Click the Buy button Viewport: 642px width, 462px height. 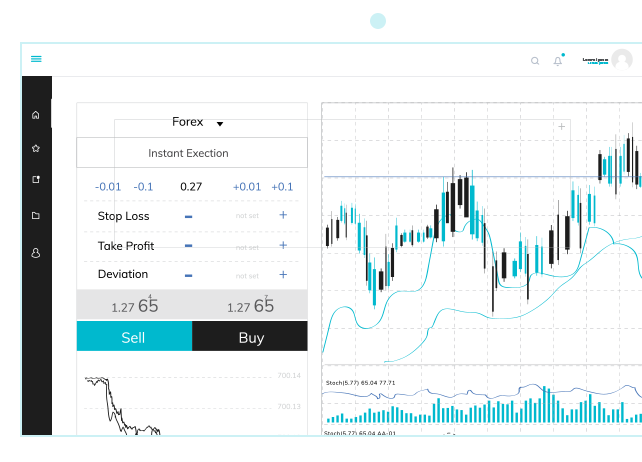[x=250, y=336]
